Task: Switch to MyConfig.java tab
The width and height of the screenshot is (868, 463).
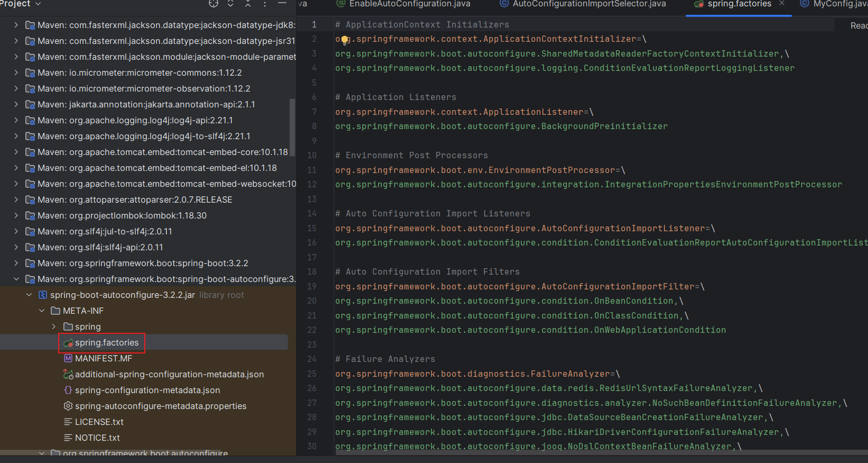Action: 834,4
